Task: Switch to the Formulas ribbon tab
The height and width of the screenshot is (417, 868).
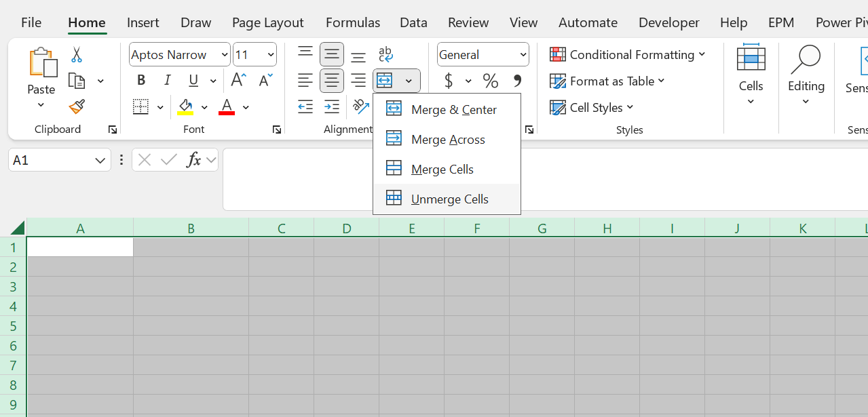Action: [353, 22]
